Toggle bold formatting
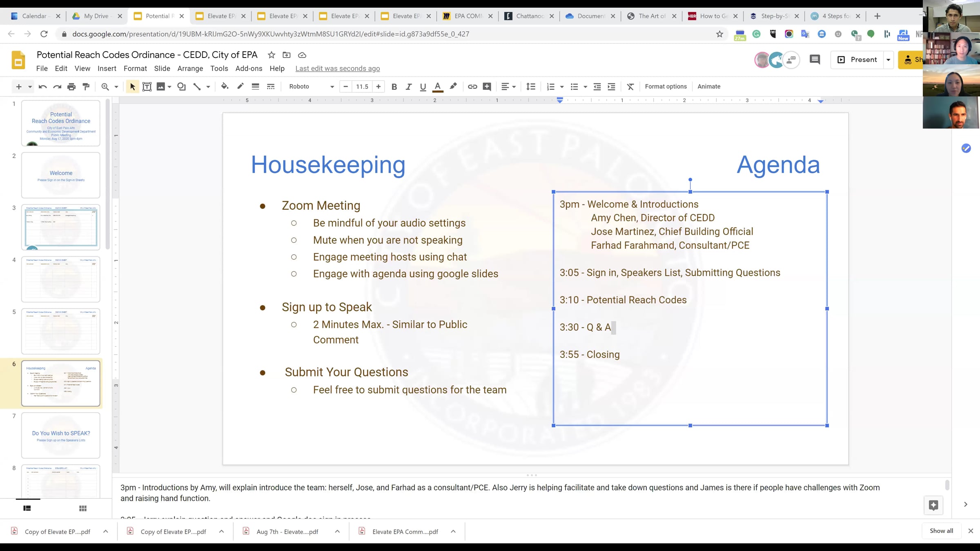The height and width of the screenshot is (551, 980). click(x=394, y=87)
